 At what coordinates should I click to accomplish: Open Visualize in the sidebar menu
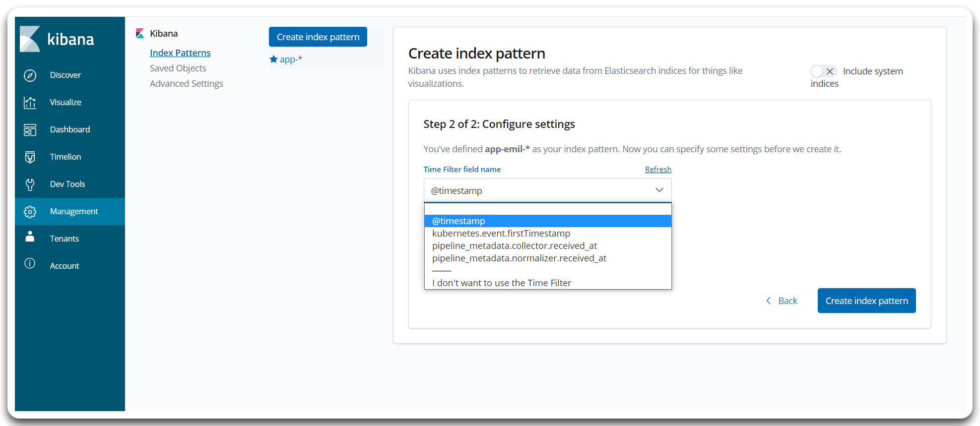click(x=70, y=103)
